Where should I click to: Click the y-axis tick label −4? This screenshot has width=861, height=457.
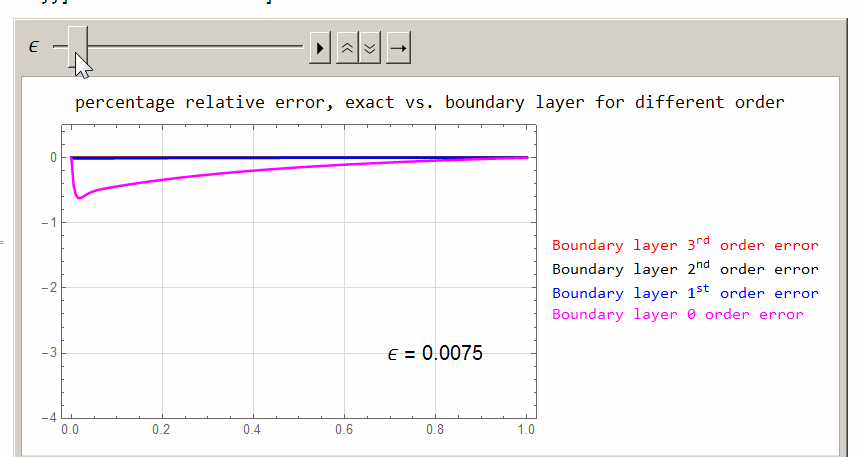47,418
